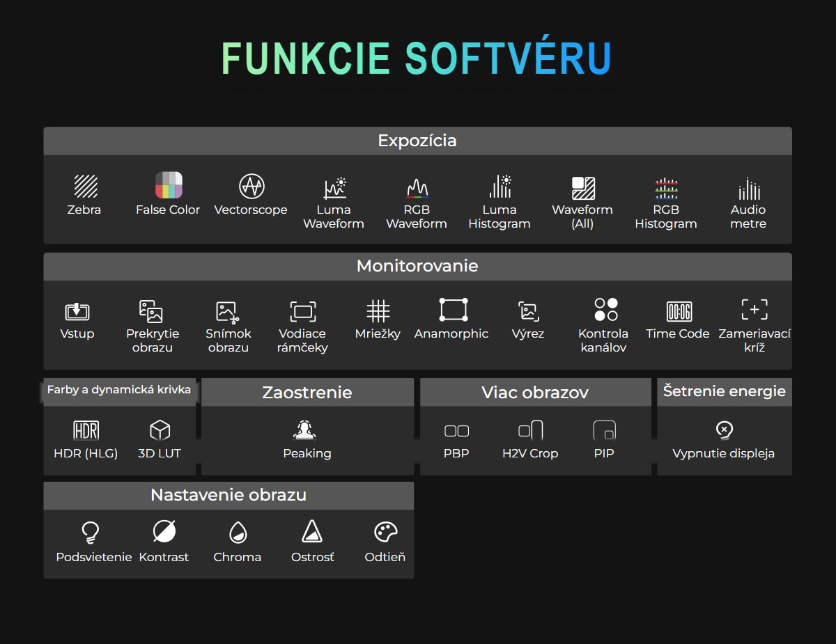This screenshot has height=644, width=836.
Task: Open the Time Code icon
Action: pos(679,311)
